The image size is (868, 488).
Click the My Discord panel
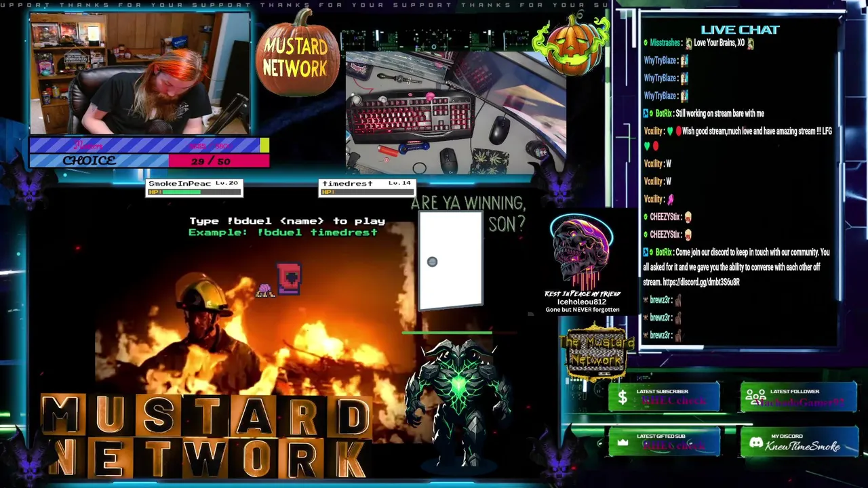(798, 443)
